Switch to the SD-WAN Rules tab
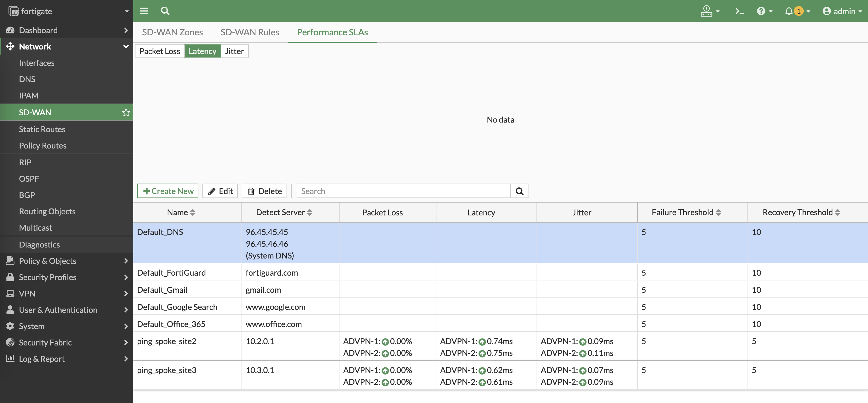This screenshot has width=868, height=403. [249, 32]
